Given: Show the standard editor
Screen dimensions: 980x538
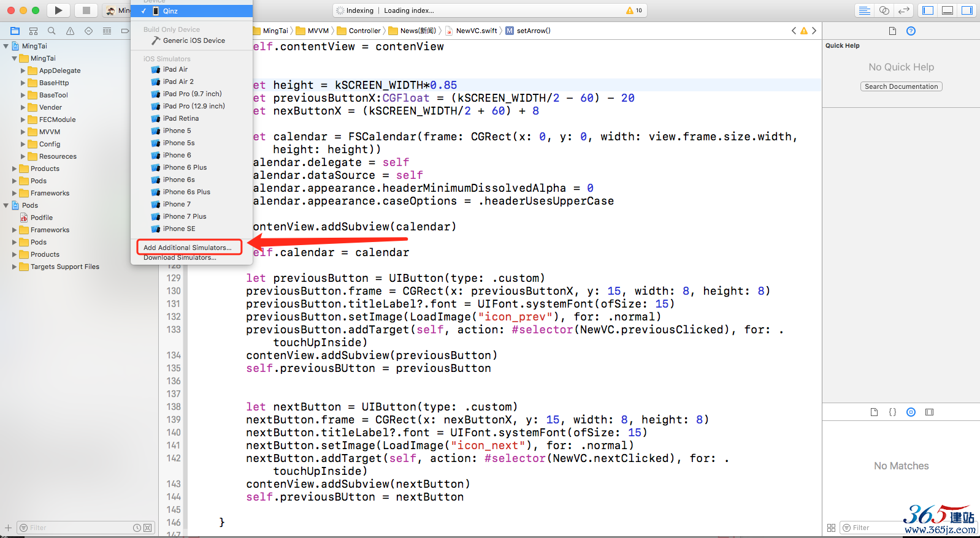Looking at the screenshot, I should pyautogui.click(x=865, y=10).
